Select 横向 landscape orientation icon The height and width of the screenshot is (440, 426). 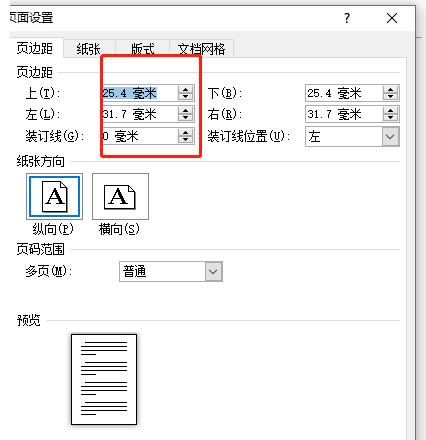120,197
